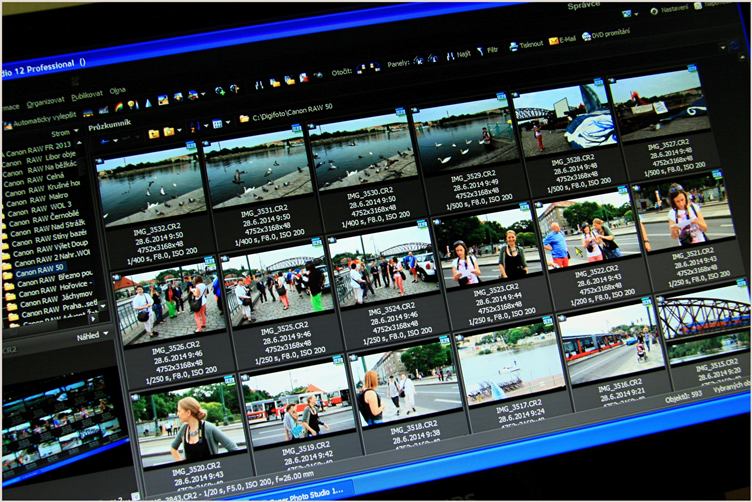Click filename label IMG_3524.CR2

click(x=392, y=311)
